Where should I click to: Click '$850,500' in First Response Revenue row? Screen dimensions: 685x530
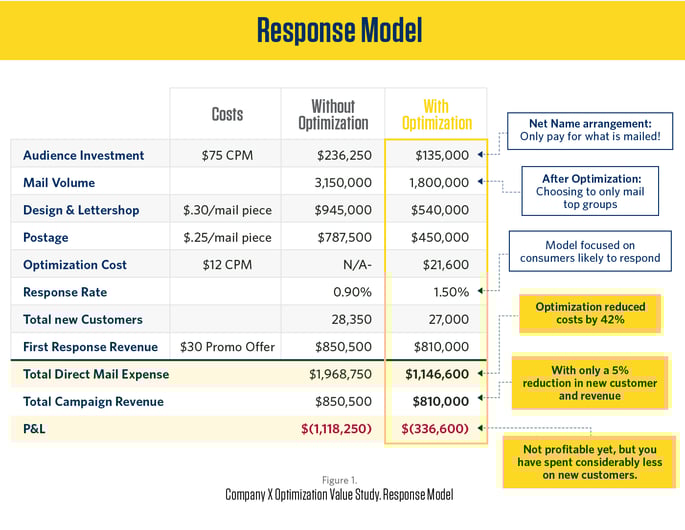click(343, 347)
